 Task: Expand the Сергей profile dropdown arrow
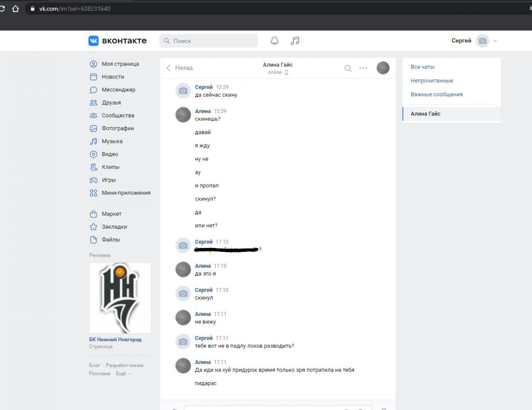point(495,41)
